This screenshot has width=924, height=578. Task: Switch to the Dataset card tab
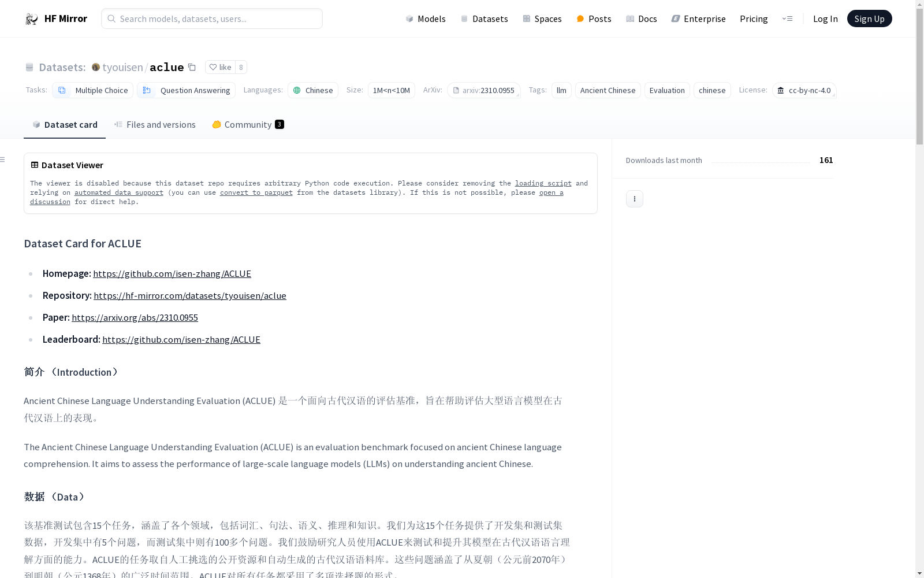coord(65,124)
